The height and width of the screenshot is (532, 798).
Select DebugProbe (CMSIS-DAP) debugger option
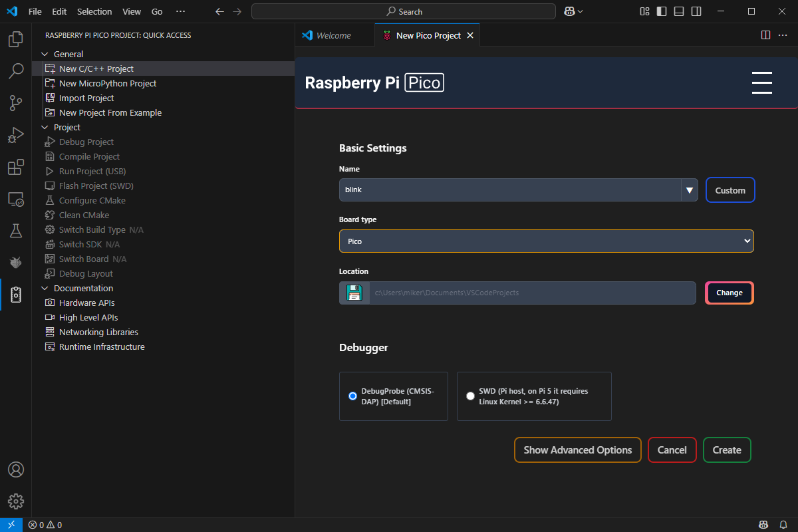pos(353,396)
